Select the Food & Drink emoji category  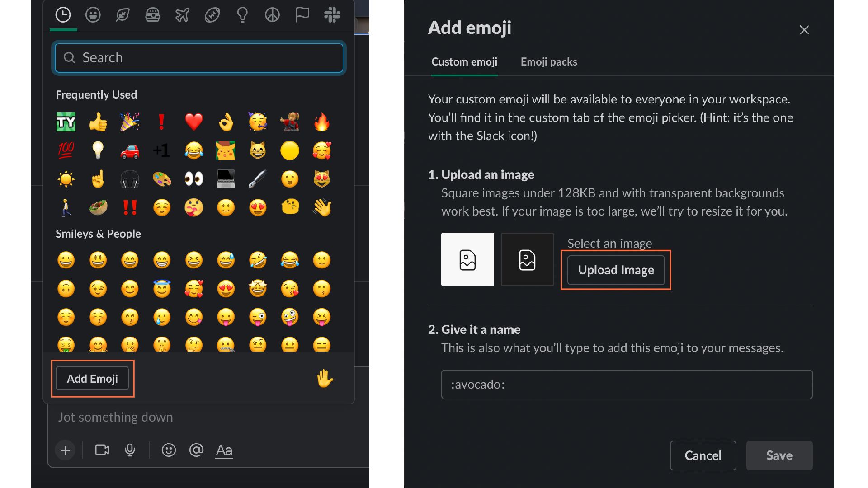click(x=153, y=15)
